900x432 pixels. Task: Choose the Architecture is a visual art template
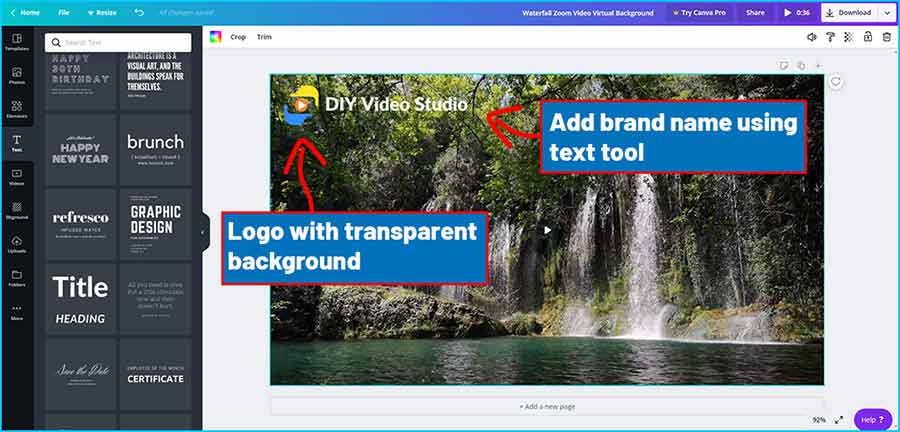point(156,81)
